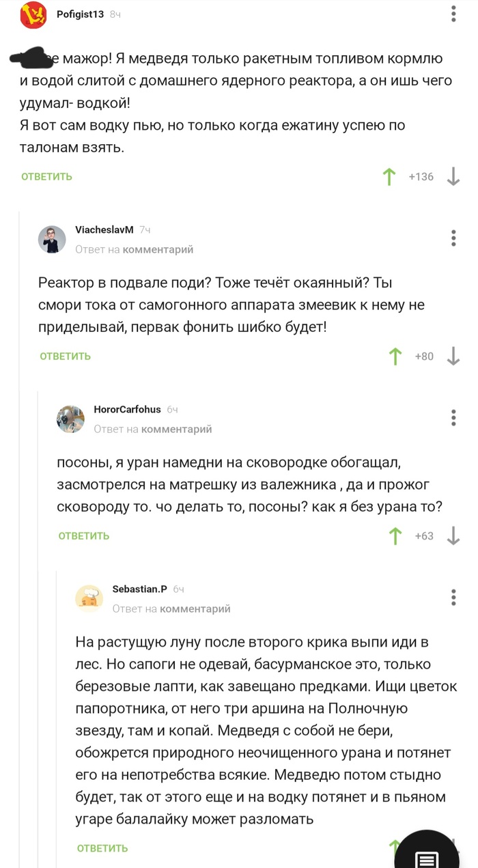Open ViacheslavM's avatar picture
The width and height of the screenshot is (478, 868).
(x=52, y=240)
